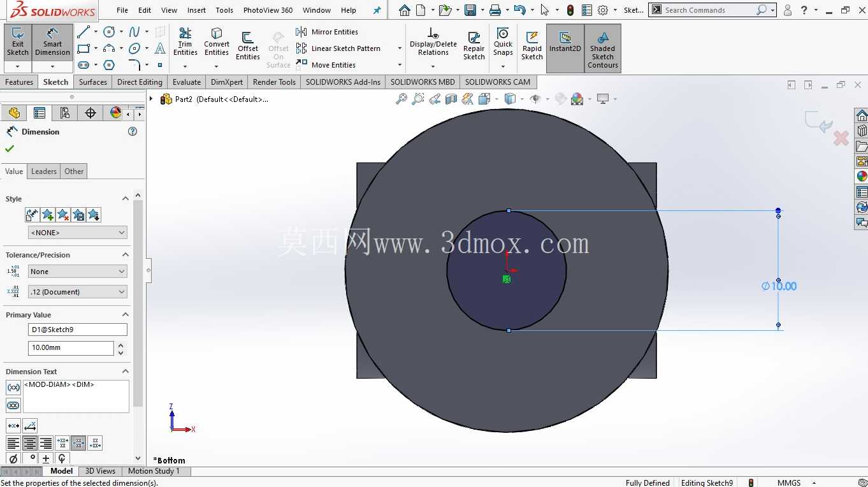
Task: Select the Line sketch tool
Action: [83, 32]
